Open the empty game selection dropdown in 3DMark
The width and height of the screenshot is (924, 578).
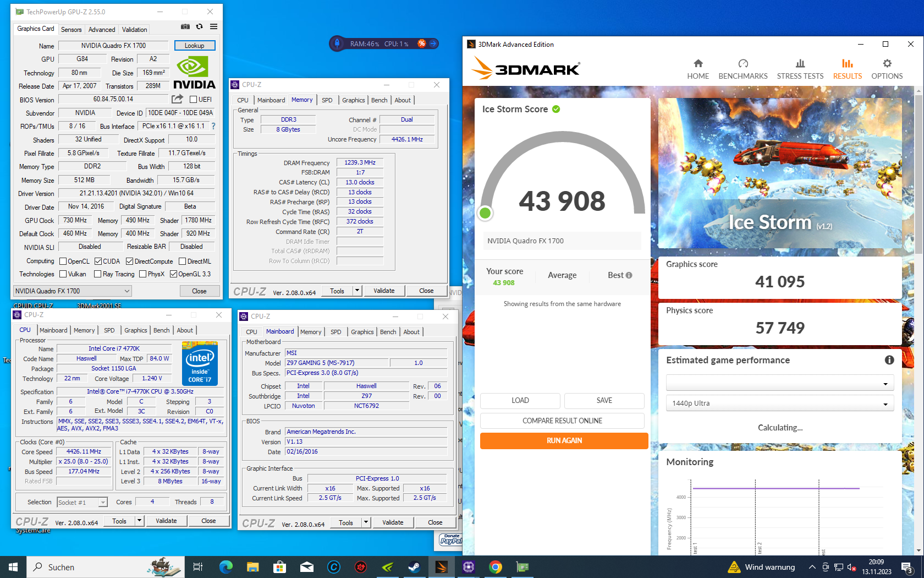click(x=780, y=383)
